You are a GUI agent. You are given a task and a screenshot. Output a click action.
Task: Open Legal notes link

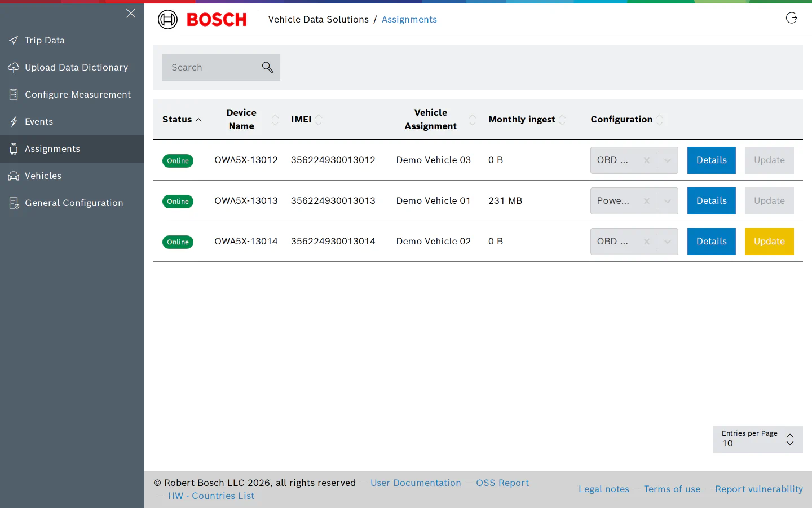click(604, 489)
